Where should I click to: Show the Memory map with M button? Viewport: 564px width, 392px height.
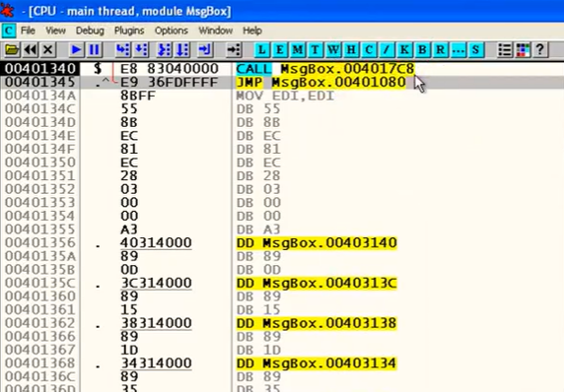point(298,49)
